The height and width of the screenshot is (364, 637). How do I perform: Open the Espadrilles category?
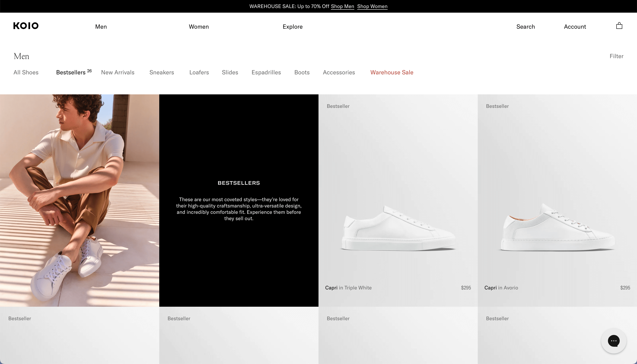[266, 72]
